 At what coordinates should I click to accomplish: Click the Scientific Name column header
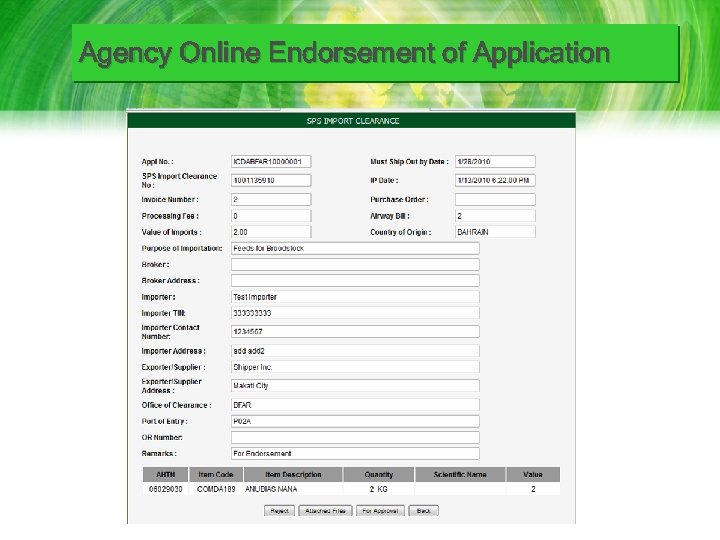click(x=460, y=474)
